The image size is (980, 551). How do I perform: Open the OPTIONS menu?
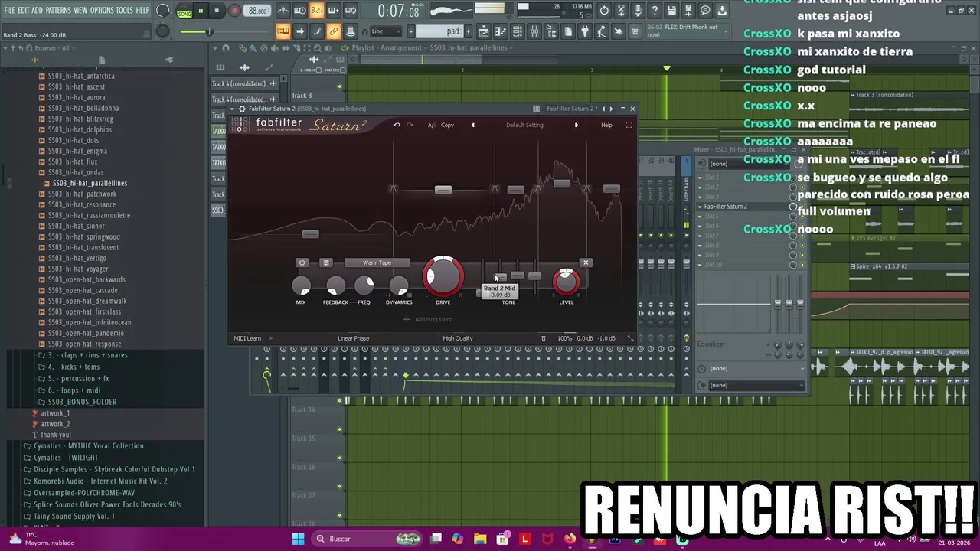[102, 10]
